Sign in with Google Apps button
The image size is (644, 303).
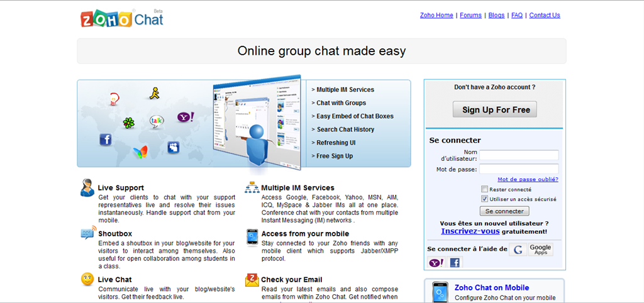[x=540, y=249]
